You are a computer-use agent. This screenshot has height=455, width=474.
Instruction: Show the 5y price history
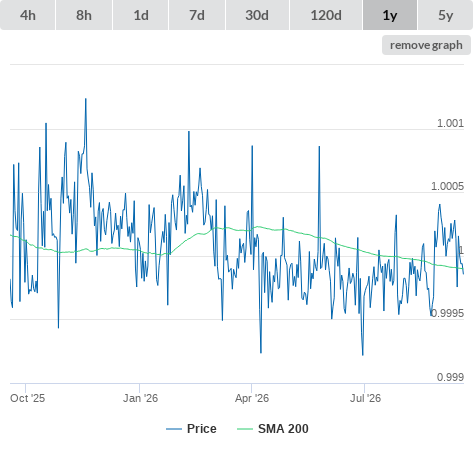tap(446, 15)
